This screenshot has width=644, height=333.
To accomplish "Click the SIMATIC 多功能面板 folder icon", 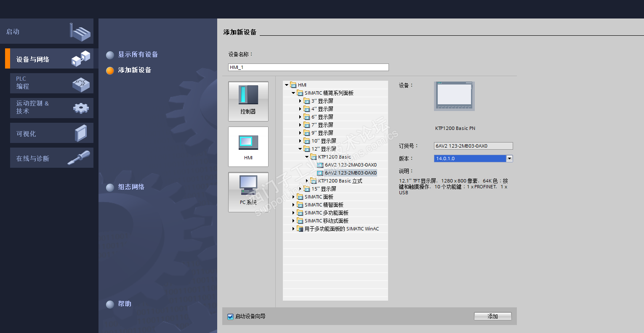I will (300, 213).
